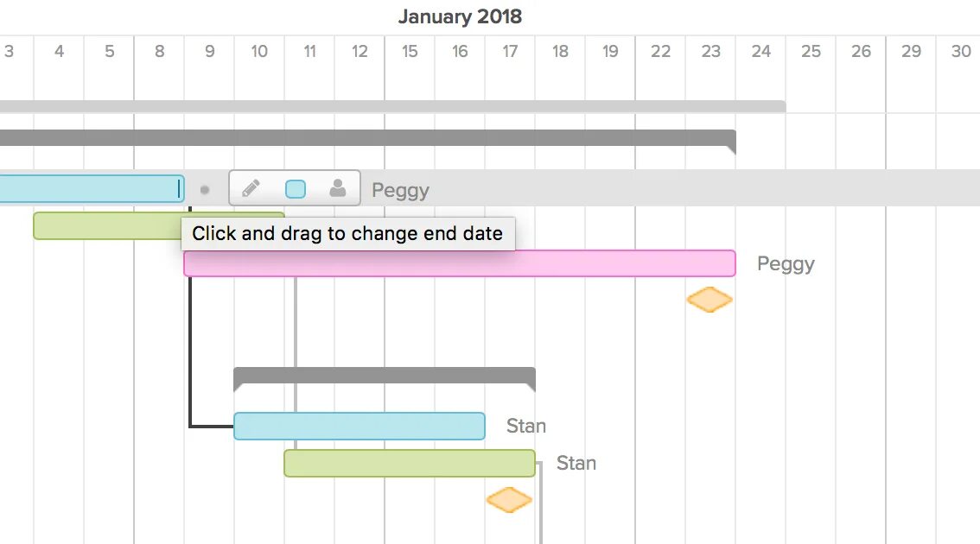Click the dependency dot beside the pencil toolbar
Viewport: 980px width, 544px height.
tap(205, 189)
